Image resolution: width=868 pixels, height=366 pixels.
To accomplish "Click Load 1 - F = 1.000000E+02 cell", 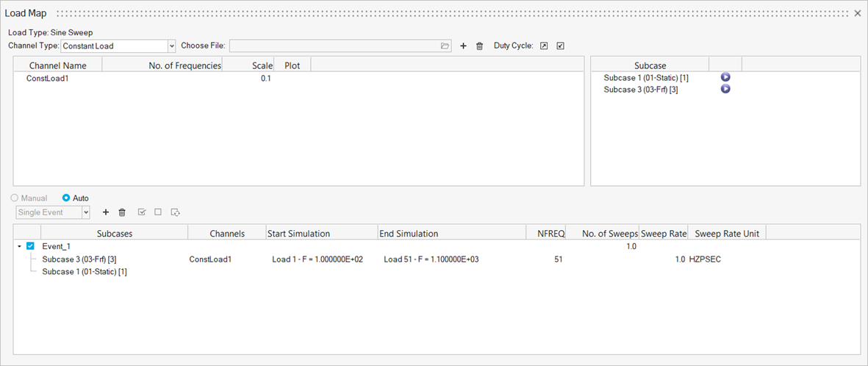I will tap(318, 259).
